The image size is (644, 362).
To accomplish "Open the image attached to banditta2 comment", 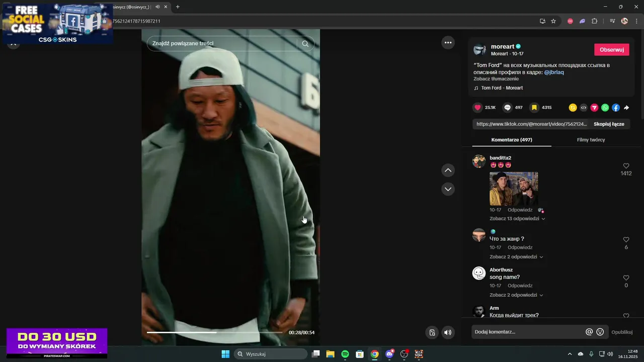I will click(x=514, y=189).
